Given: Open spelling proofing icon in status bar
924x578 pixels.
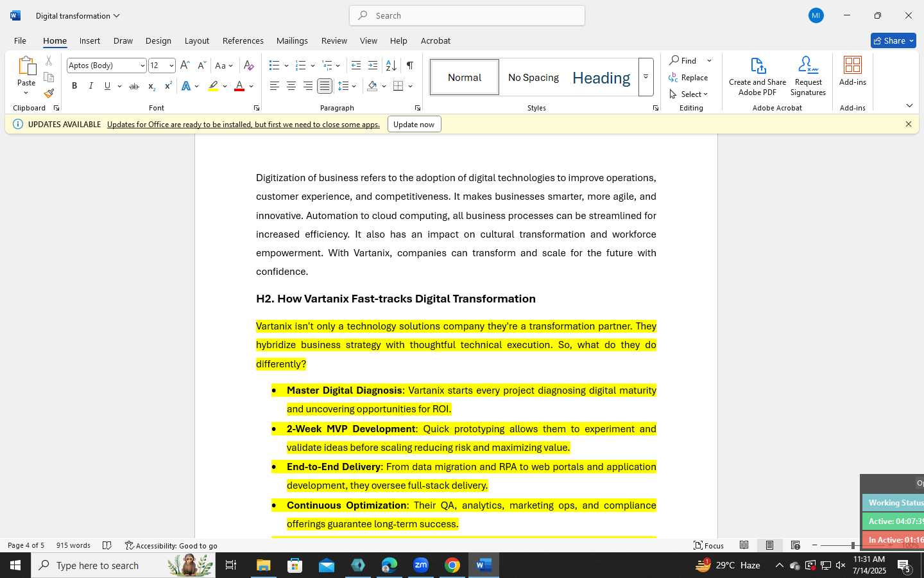Looking at the screenshot, I should tap(107, 545).
